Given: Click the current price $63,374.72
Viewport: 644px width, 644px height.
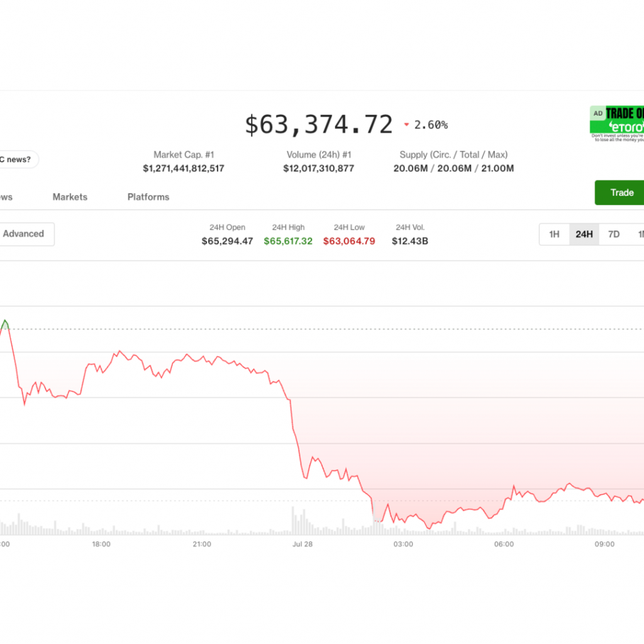Looking at the screenshot, I should click(319, 125).
